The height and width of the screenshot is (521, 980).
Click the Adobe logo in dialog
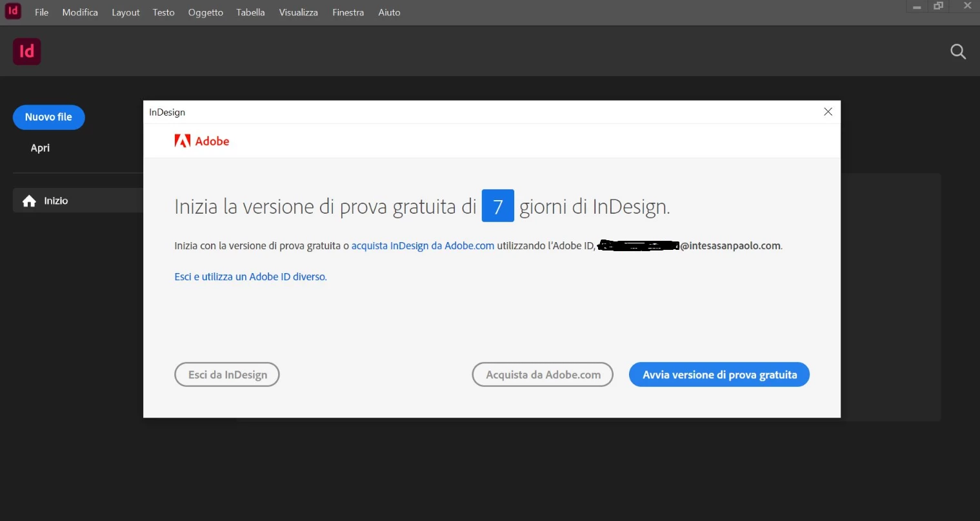(x=202, y=141)
